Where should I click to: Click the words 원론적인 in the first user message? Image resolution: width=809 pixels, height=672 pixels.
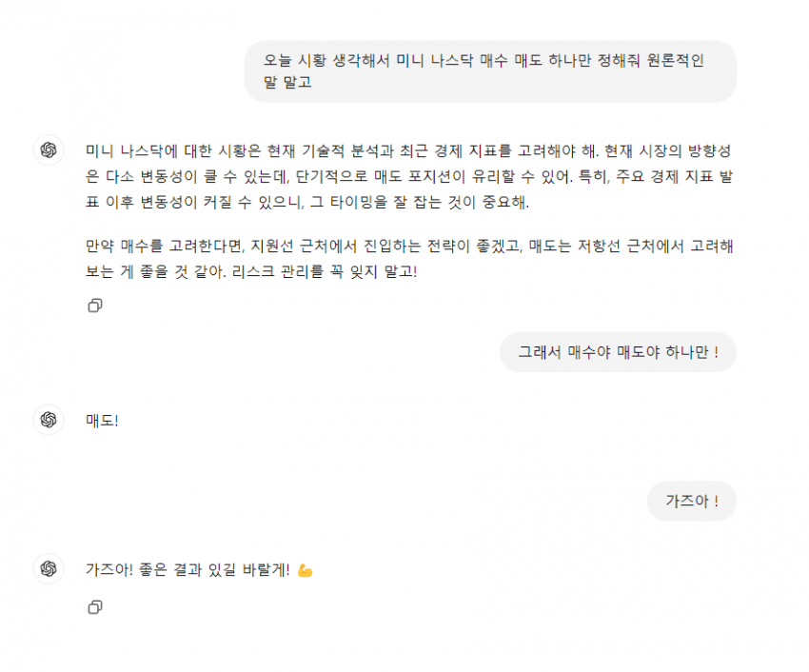coord(676,60)
